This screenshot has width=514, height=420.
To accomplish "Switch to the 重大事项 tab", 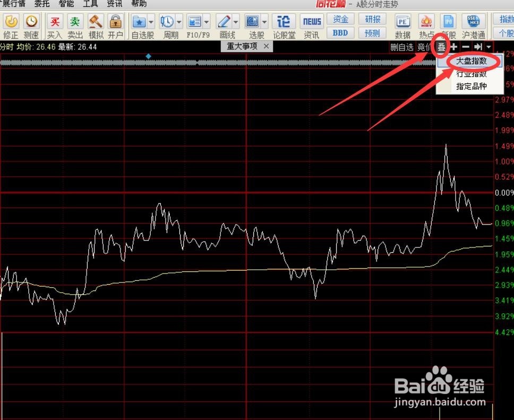I will 242,47.
